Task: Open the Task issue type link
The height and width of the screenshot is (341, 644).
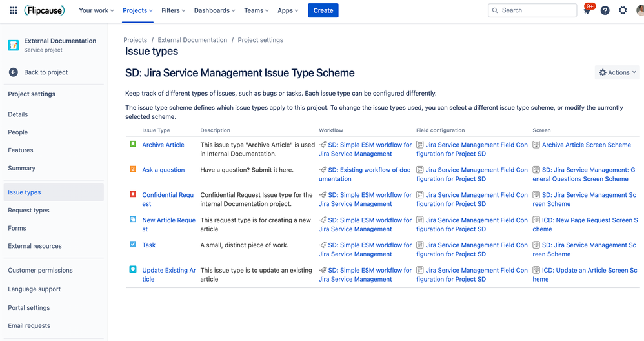Action: (148, 245)
